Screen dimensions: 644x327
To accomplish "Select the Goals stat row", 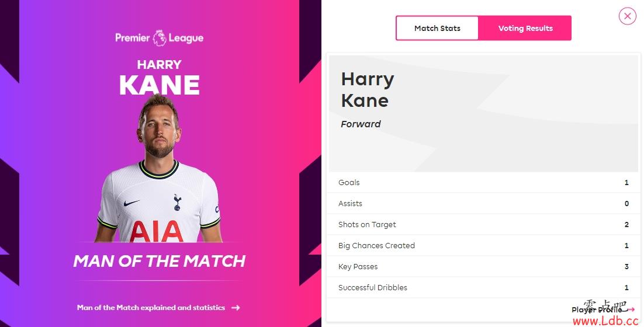I will (483, 182).
